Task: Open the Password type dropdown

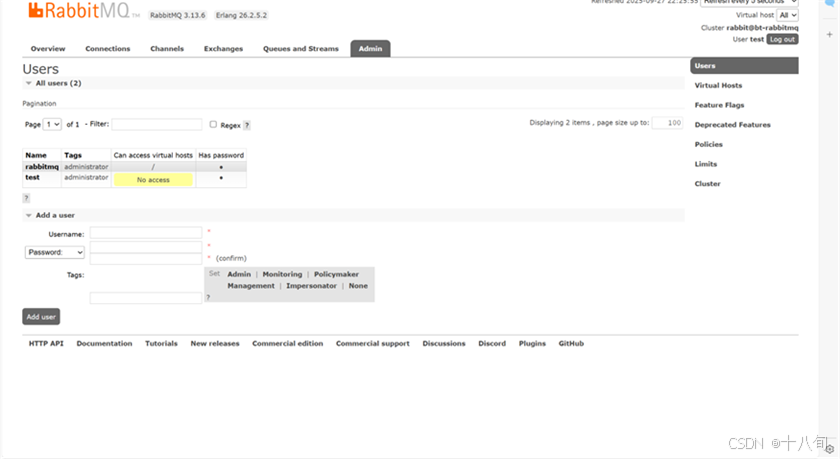Action: tap(55, 252)
